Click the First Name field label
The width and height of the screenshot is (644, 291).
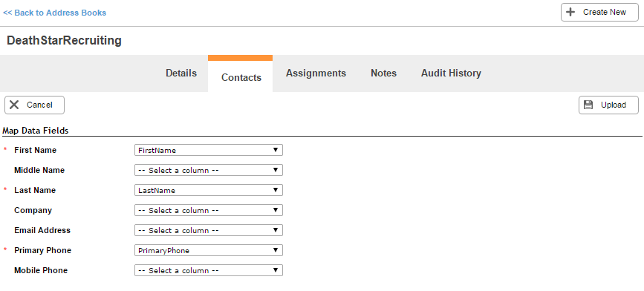coord(36,150)
